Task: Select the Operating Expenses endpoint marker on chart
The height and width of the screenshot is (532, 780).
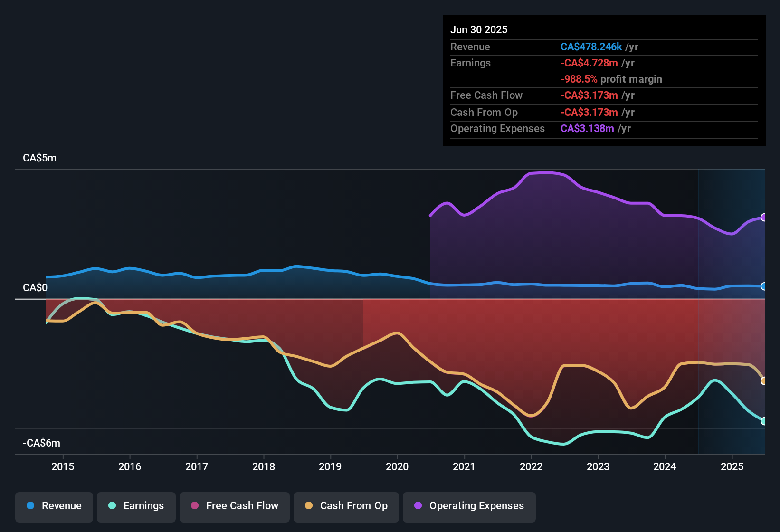Action: coord(764,218)
